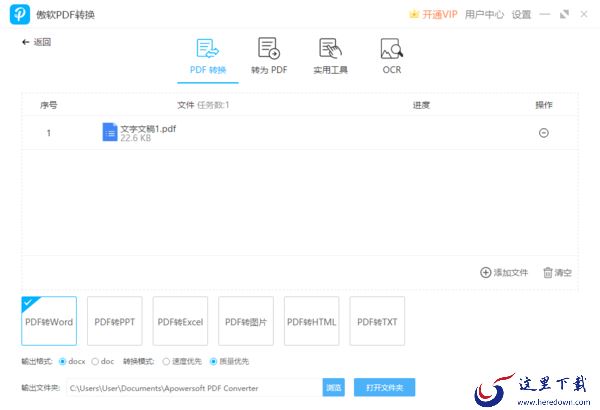Remove 文字文稿1.pdf with the minus circle icon

(543, 133)
